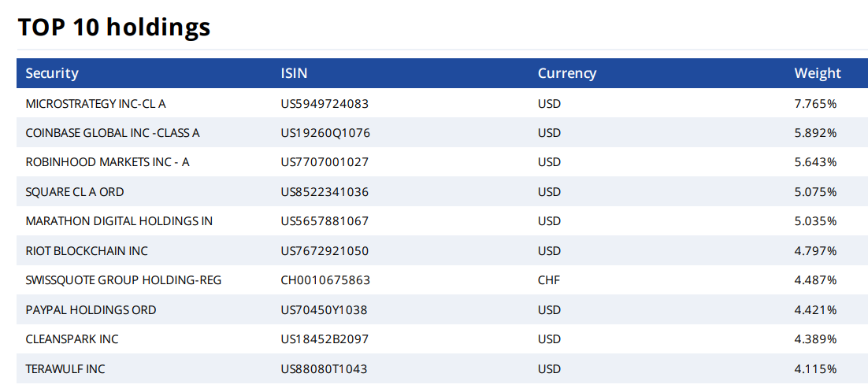Click the CHF currency cell
The height and width of the screenshot is (392, 868).
tap(549, 280)
